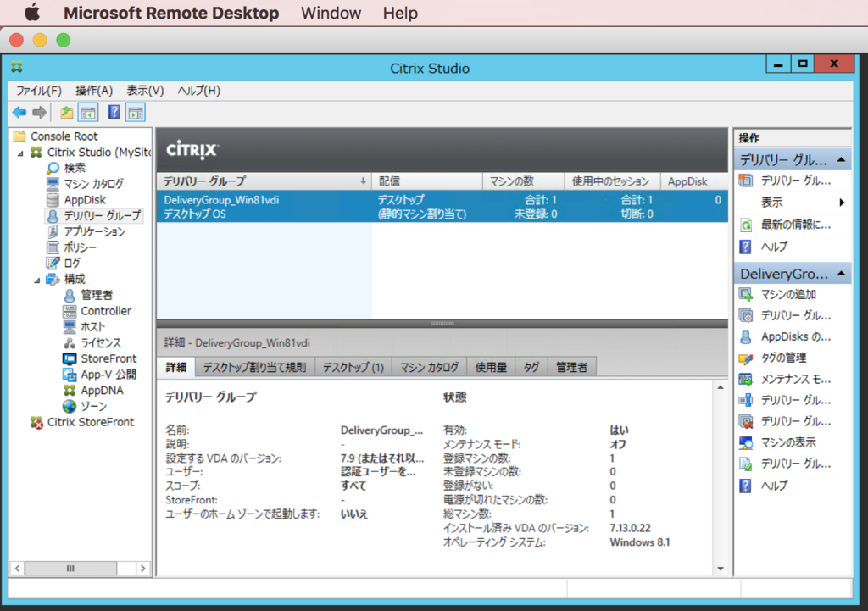The image size is (868, 611).
Task: Open the Help menu in macOS menu bar
Action: pyautogui.click(x=400, y=13)
